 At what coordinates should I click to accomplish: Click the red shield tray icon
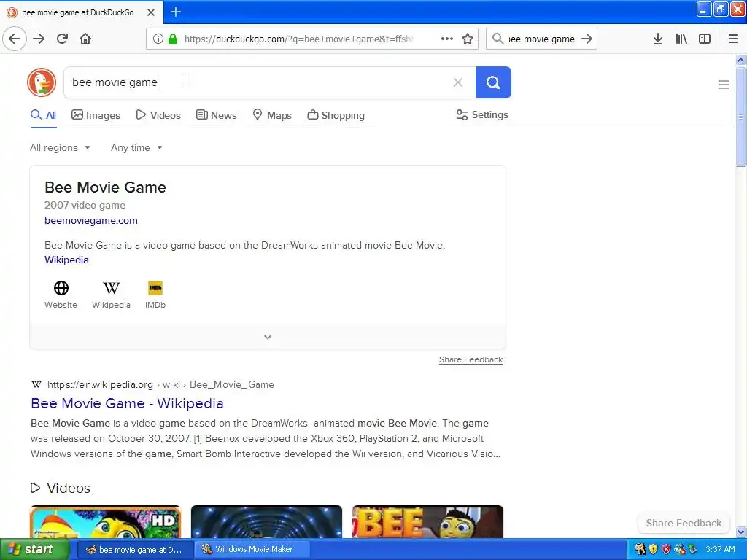tap(667, 550)
